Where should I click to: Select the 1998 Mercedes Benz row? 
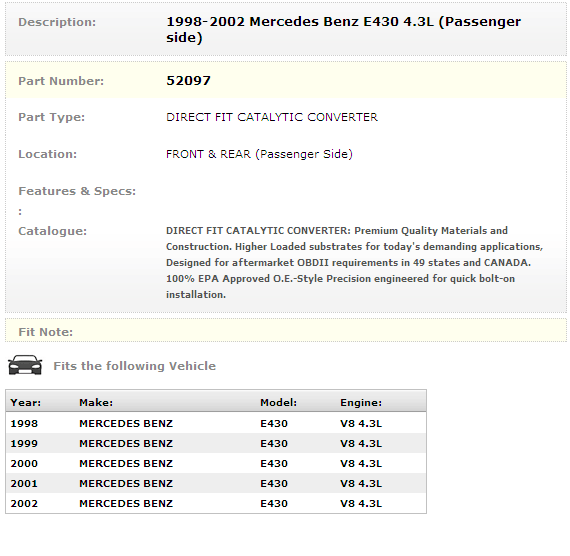[x=216, y=423]
